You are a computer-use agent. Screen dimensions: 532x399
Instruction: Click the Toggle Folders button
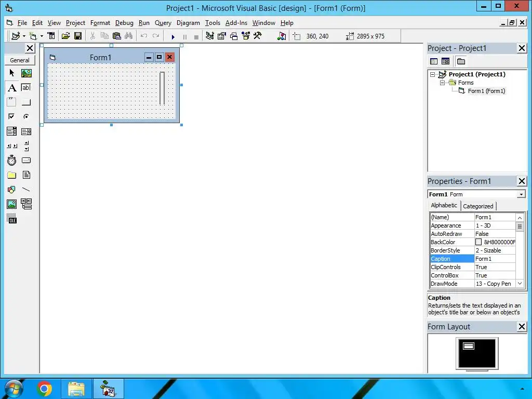click(x=461, y=61)
